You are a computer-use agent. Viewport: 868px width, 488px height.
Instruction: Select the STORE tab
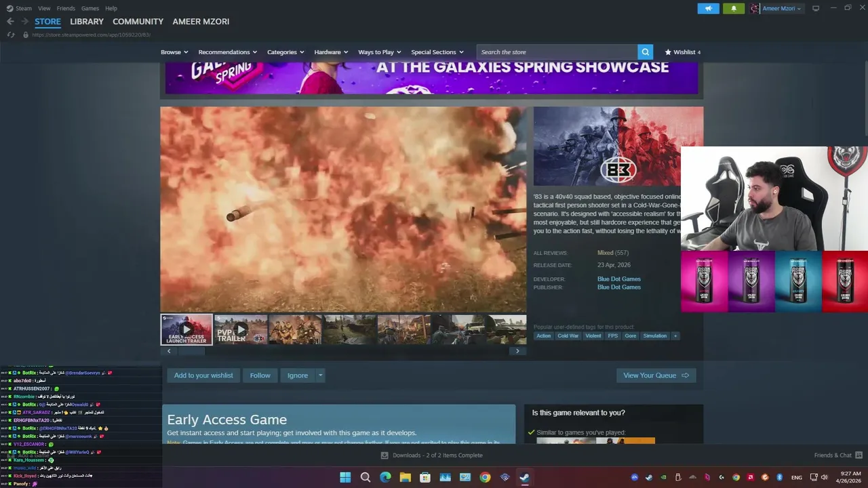(47, 22)
